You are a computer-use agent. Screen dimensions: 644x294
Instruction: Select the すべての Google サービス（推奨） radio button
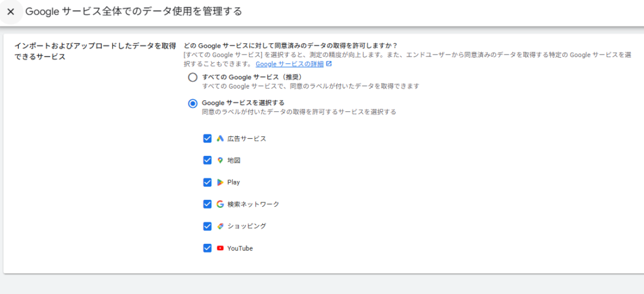click(x=192, y=77)
